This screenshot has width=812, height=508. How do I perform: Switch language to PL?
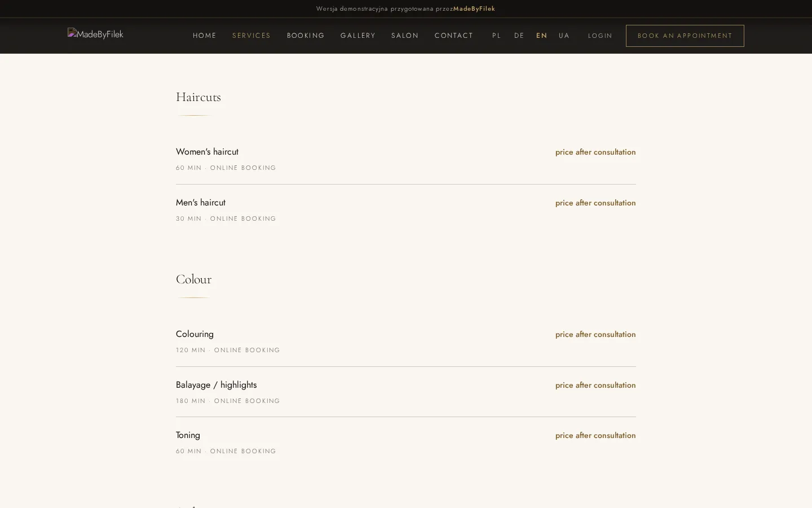(x=497, y=36)
